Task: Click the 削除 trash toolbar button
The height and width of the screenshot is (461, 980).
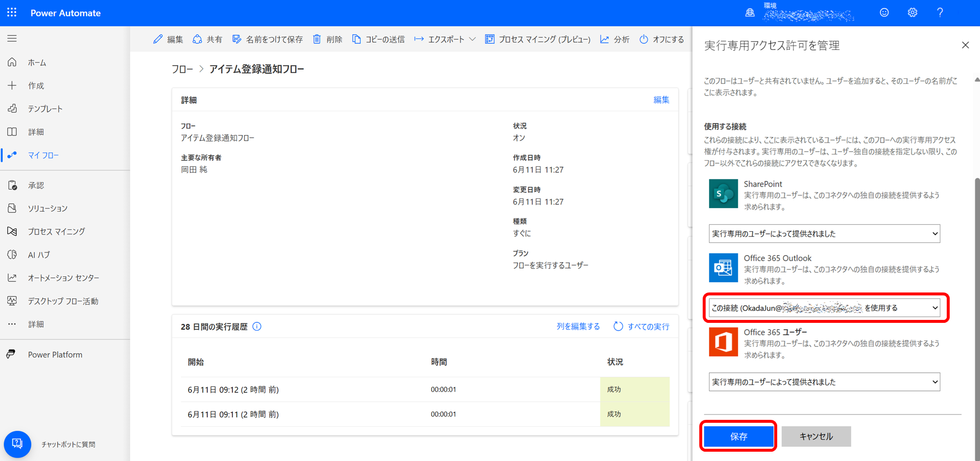Action: (x=327, y=39)
